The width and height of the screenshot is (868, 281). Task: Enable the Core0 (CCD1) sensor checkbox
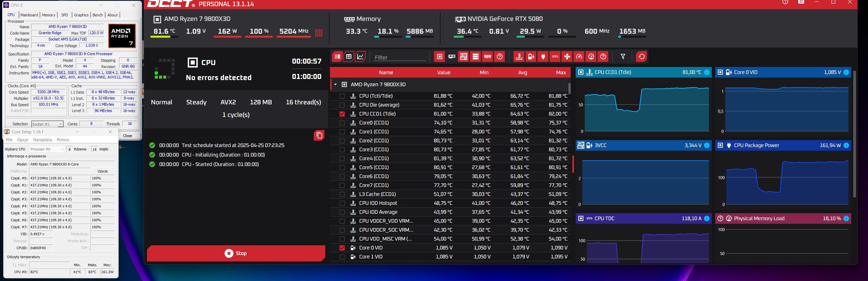(x=342, y=123)
